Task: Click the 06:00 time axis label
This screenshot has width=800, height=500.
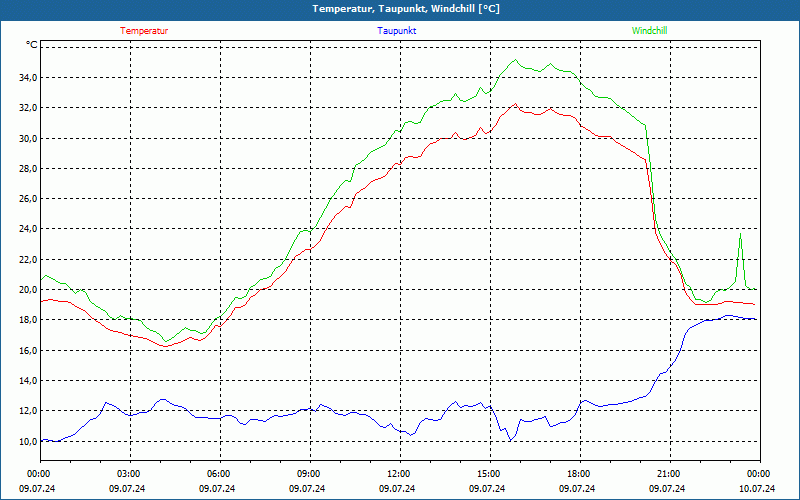Action: coord(219,474)
